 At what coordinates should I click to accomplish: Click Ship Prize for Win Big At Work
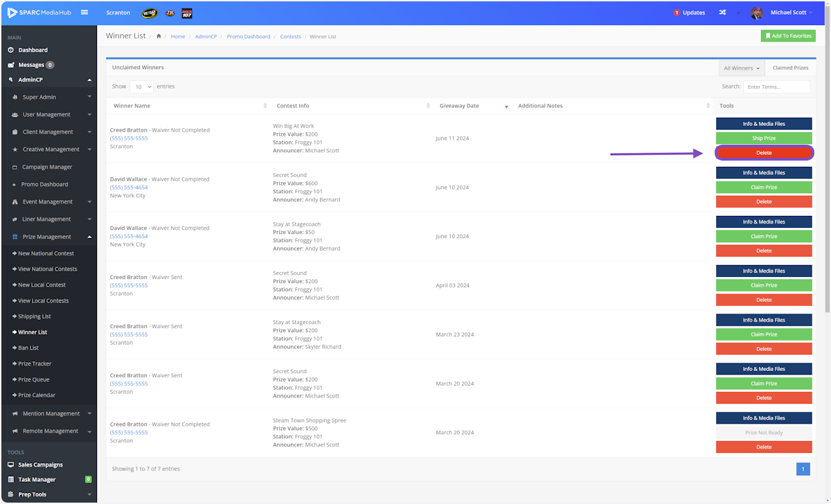[x=764, y=138]
